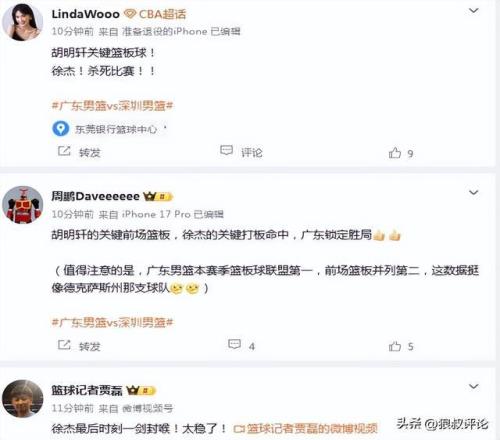Open hashtag 广东男篮vs深圳男篮 in 周鹏's post

[112, 322]
